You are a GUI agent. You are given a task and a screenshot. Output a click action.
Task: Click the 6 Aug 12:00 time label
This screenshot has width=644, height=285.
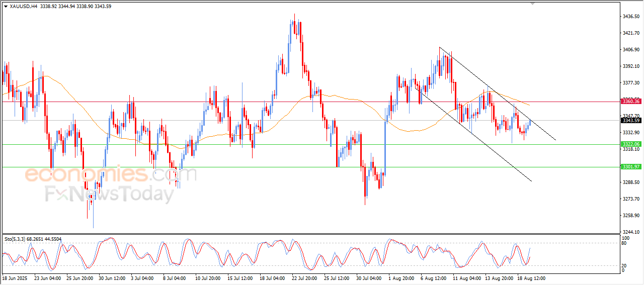pyautogui.click(x=435, y=278)
